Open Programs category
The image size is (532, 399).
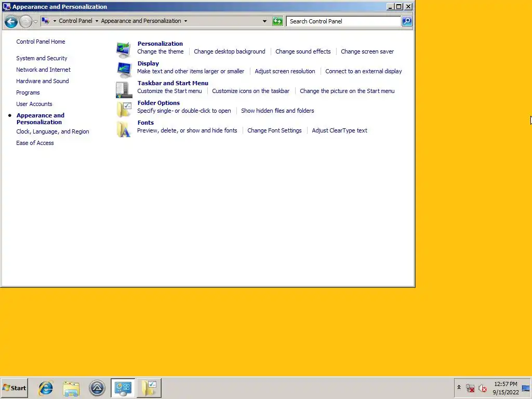(28, 92)
